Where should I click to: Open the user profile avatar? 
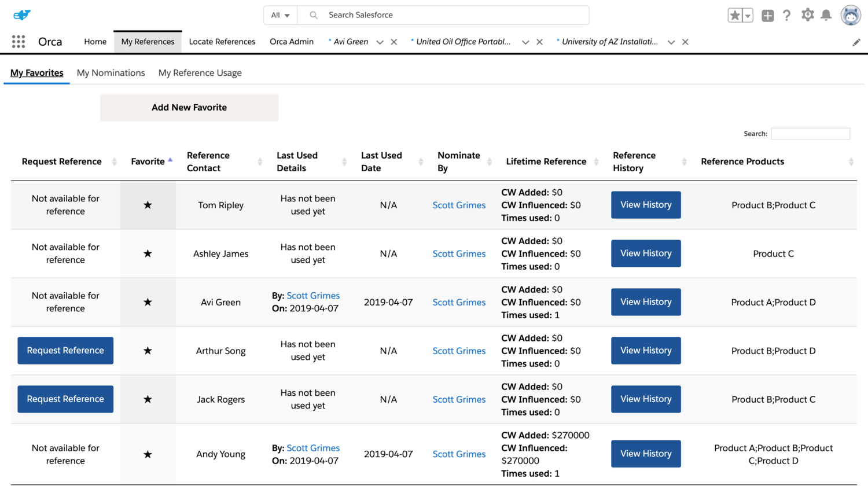[850, 16]
